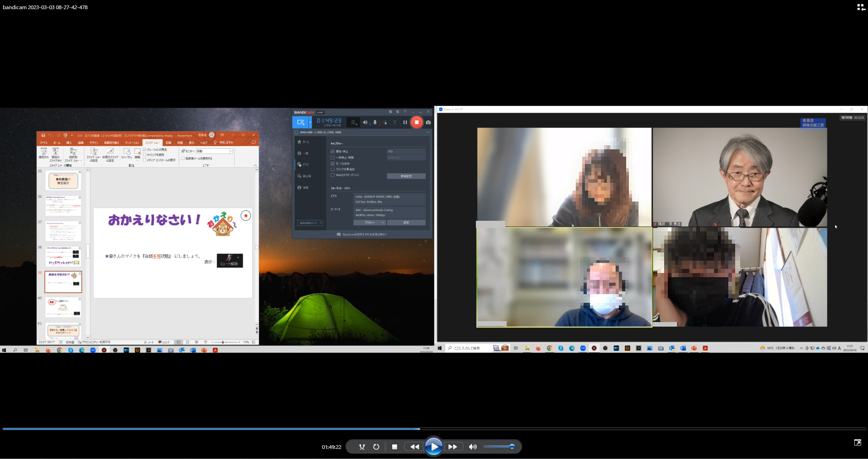Image resolution: width=868 pixels, height=459 pixels.
Task: Toggle repeat in the media player controls
Action: 376,447
